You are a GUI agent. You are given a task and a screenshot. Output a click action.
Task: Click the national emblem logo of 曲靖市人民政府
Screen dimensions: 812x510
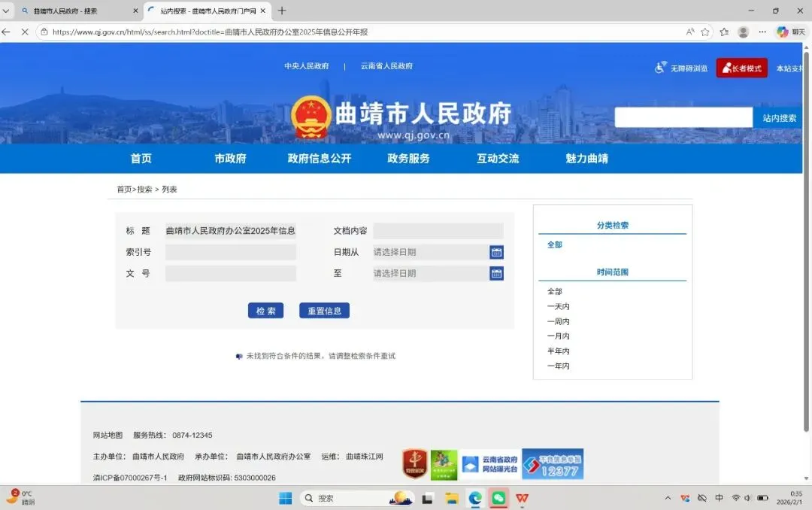[311, 117]
